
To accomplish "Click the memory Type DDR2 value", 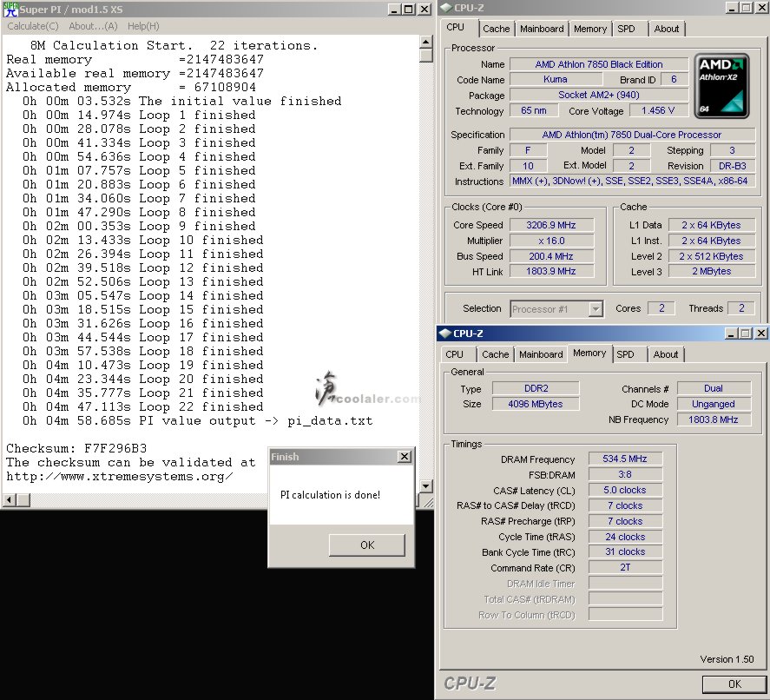I will coord(536,388).
